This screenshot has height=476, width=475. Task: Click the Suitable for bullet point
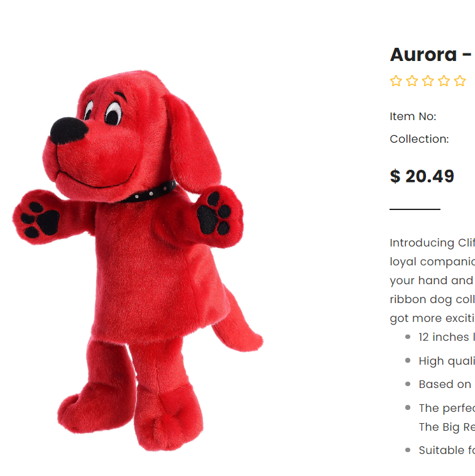(x=447, y=450)
